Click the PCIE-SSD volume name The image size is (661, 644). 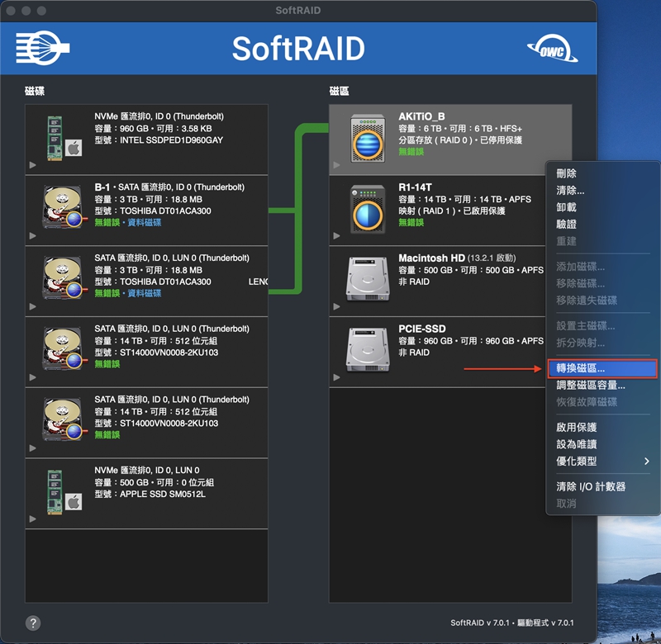422,329
